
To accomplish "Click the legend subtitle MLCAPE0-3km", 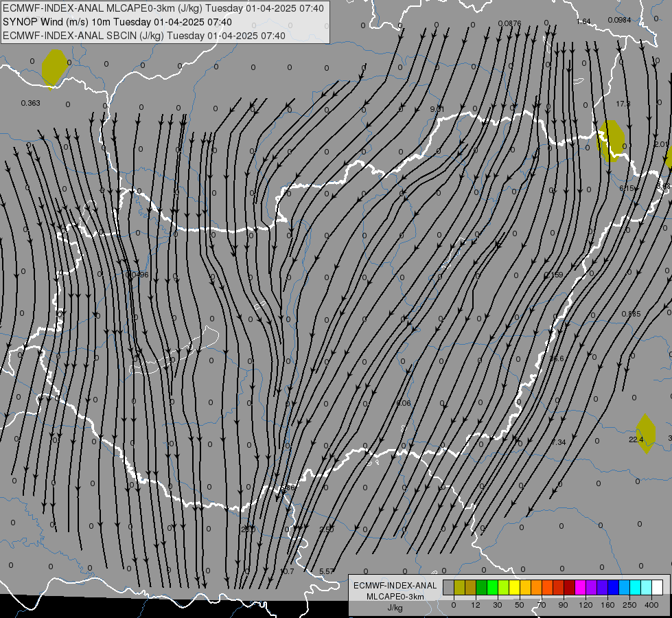I will pos(395,597).
